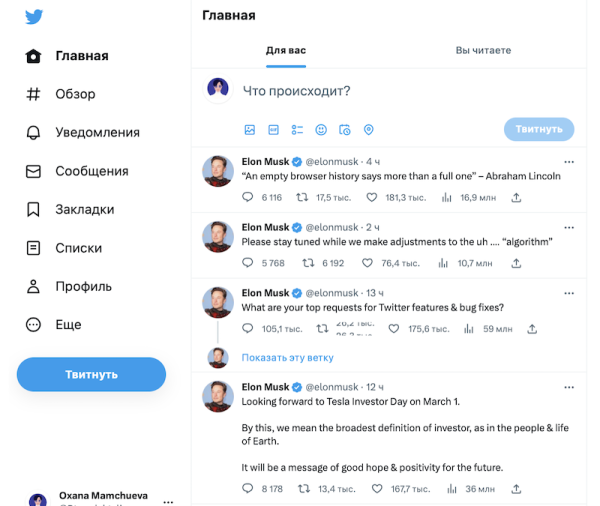Viewport: 600px width, 506px height.
Task: Open more options on the Lincoln quote tweet
Action: coord(569,162)
